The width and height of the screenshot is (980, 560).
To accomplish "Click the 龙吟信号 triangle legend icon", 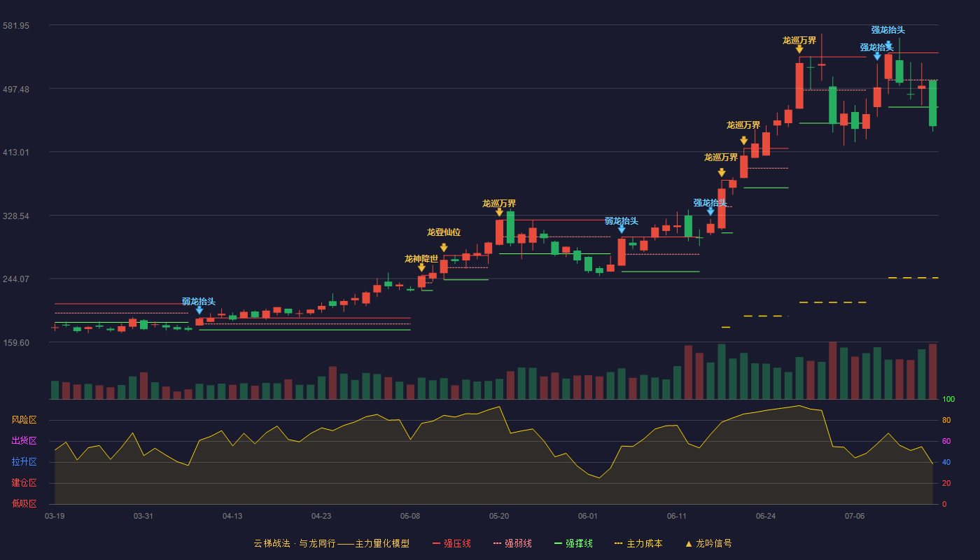I will (689, 543).
